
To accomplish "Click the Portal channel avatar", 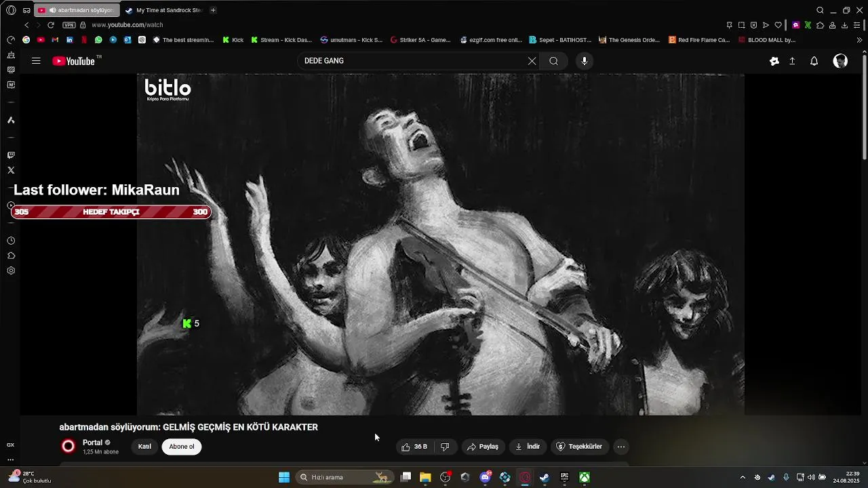I will (68, 446).
